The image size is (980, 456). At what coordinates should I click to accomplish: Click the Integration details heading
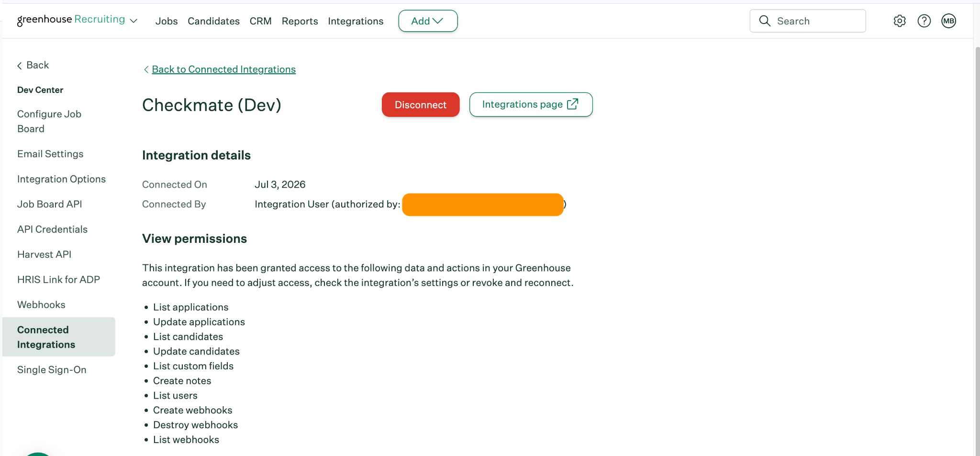196,155
